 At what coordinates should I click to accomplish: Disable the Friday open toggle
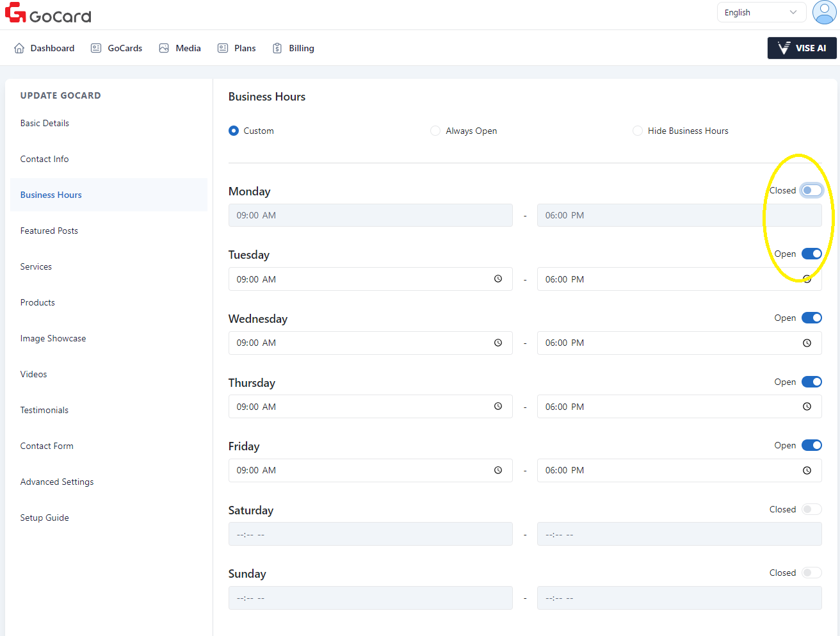tap(811, 445)
